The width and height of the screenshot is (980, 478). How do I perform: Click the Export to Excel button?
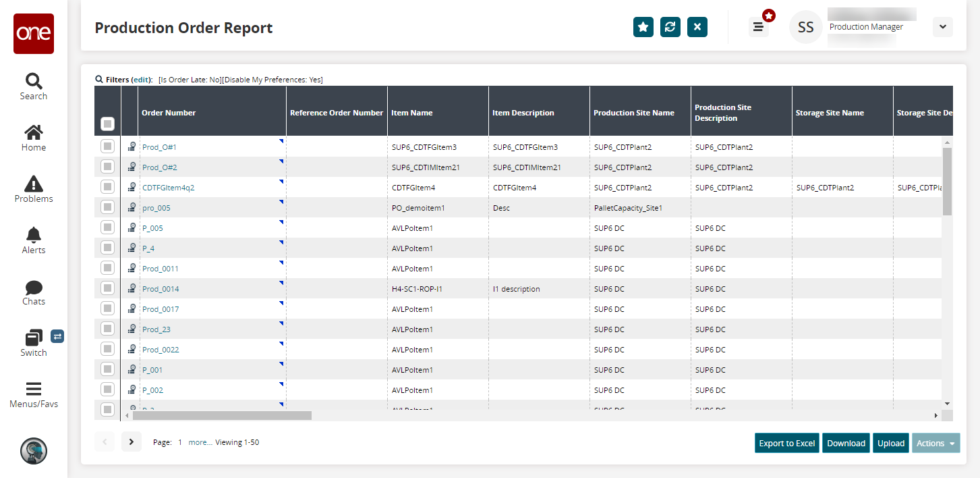tap(786, 443)
